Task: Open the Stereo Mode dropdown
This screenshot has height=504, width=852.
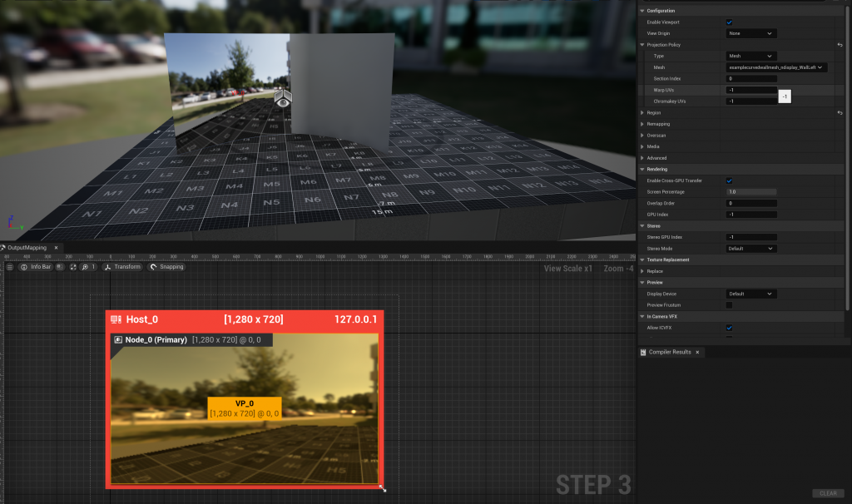Action: [751, 249]
